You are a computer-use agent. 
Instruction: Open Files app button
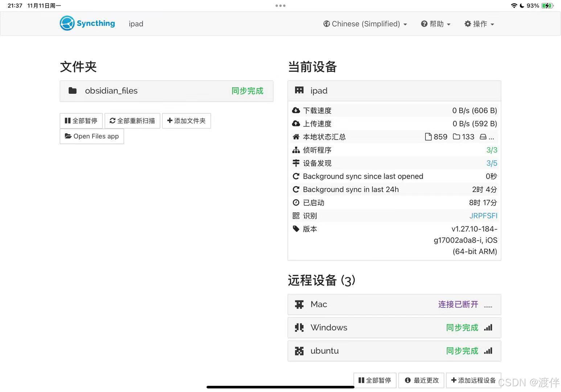92,136
